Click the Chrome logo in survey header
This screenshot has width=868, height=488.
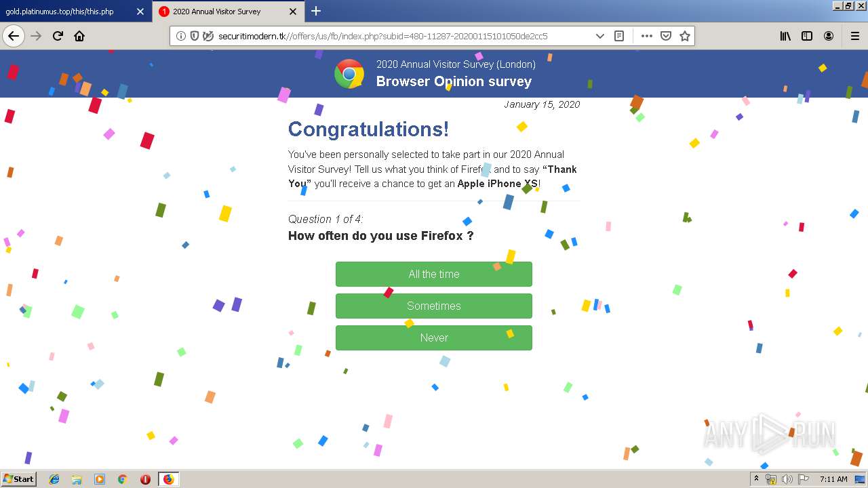(x=349, y=74)
